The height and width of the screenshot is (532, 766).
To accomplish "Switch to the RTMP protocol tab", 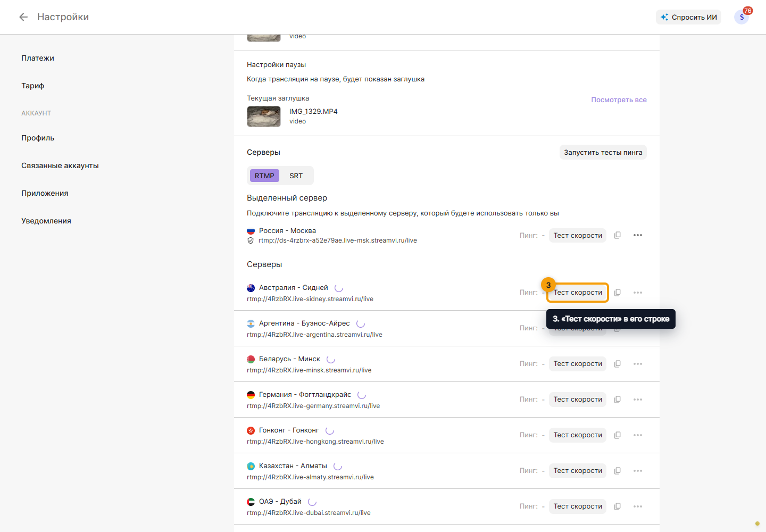I will tap(264, 176).
